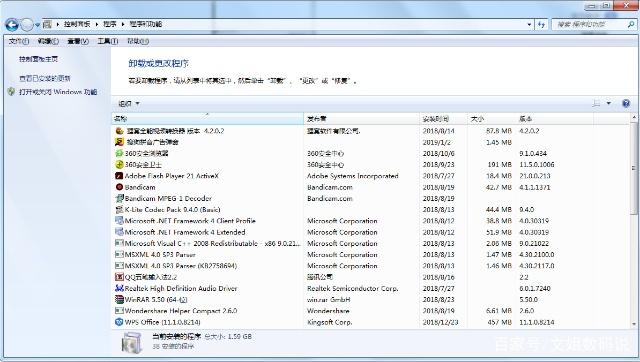
Task: Click the .NET Framework 4 Extended icon
Action: [x=119, y=232]
